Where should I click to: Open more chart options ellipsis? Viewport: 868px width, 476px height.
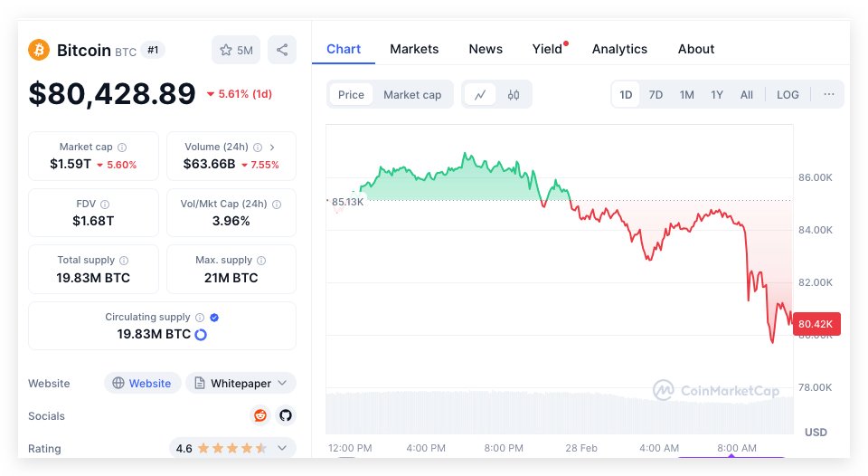tap(829, 94)
